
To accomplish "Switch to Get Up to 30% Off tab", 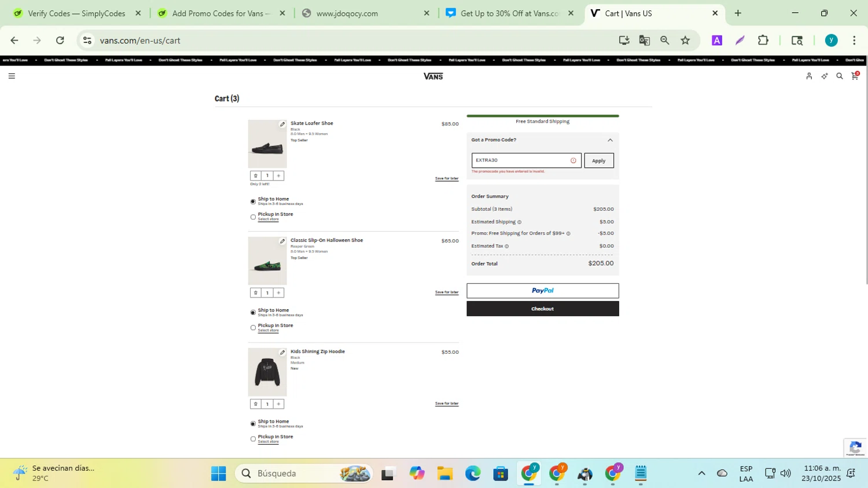I will [509, 13].
